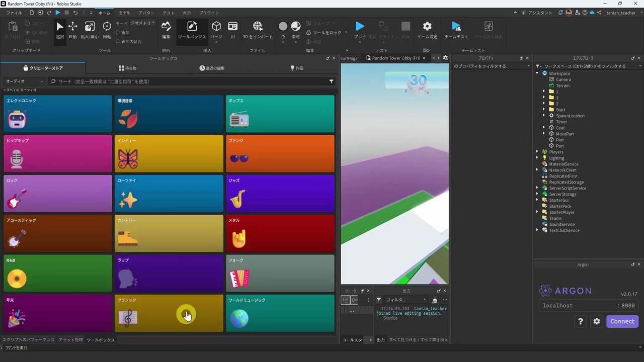Expand the Players node in Explorer
This screenshot has width=644, height=362.
pyautogui.click(x=537, y=152)
